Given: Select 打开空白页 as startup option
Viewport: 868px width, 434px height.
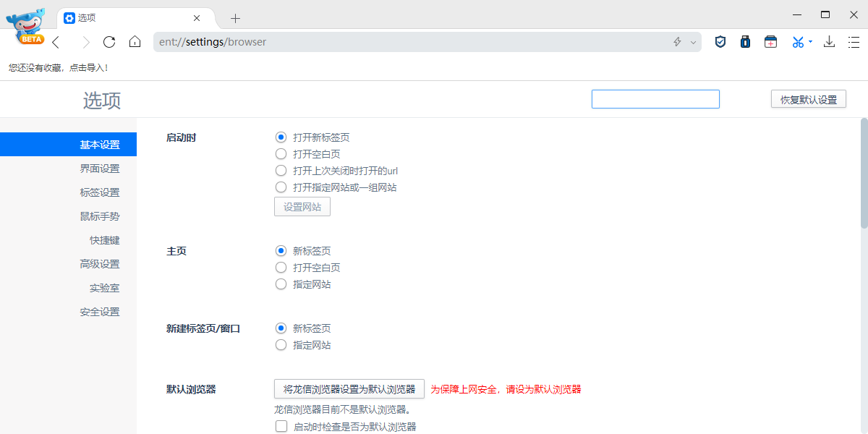Looking at the screenshot, I should pyautogui.click(x=281, y=153).
